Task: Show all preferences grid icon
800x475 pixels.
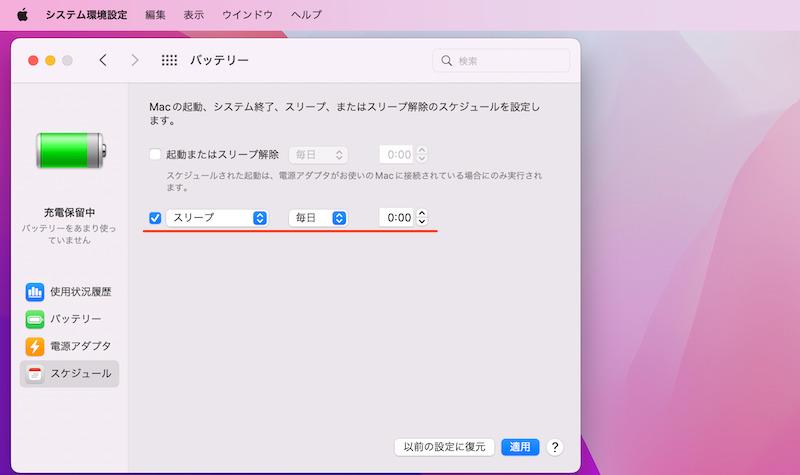Action: 169,60
